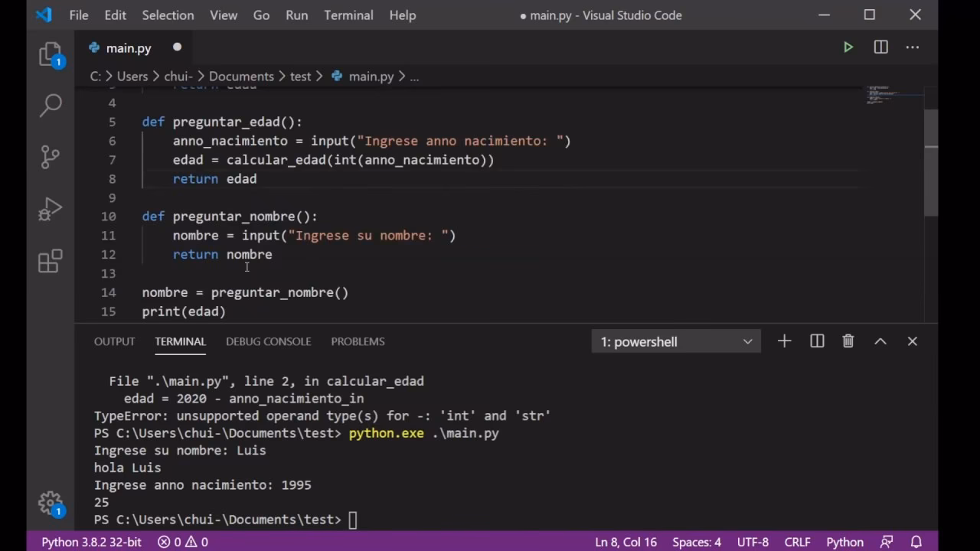
Task: Change indentation via Spaces: 4
Action: [697, 542]
